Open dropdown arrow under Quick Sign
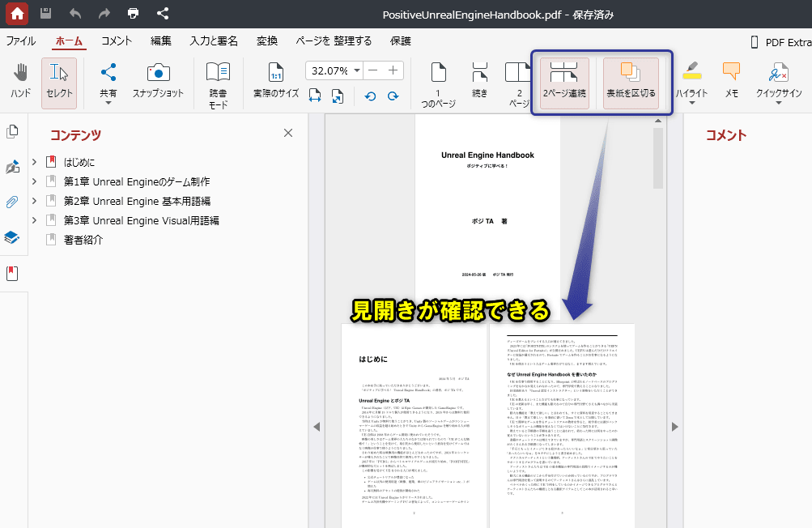Viewport: 812px width, 528px height. pyautogui.click(x=778, y=103)
